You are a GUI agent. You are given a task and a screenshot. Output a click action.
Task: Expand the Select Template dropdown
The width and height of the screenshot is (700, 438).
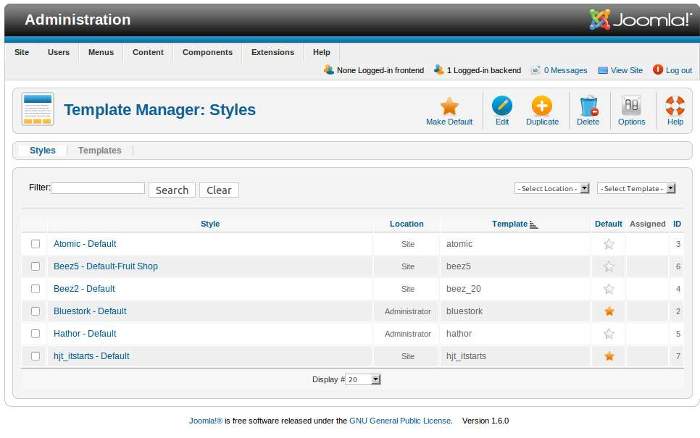pos(636,188)
